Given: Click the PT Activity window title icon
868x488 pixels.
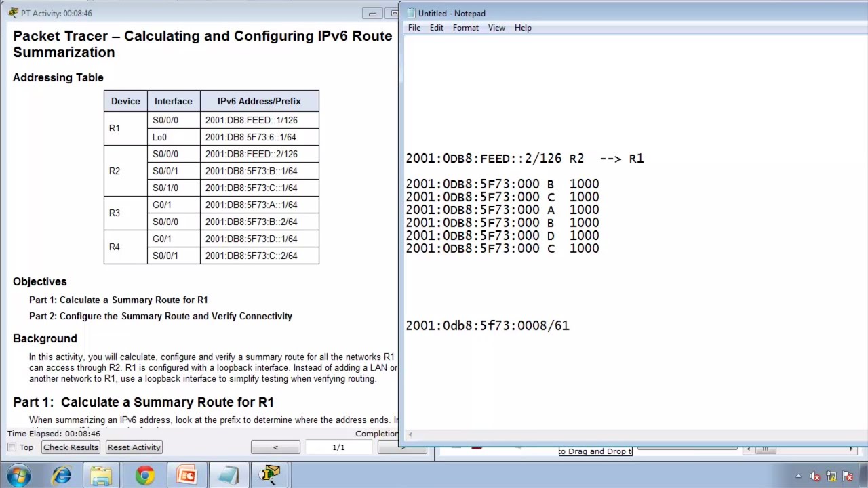Looking at the screenshot, I should click(x=13, y=13).
